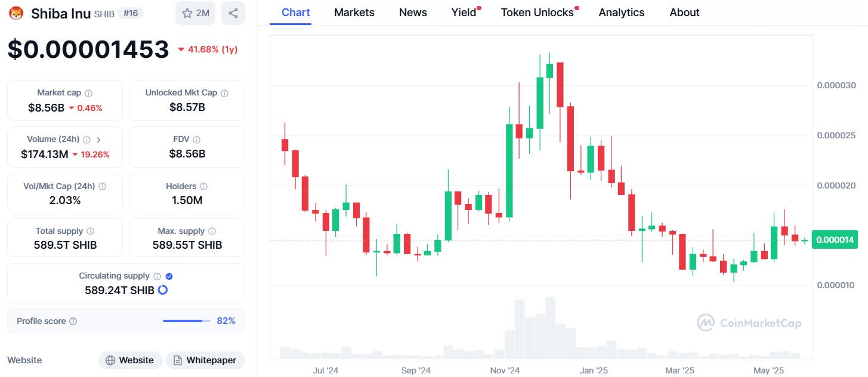Click the #16 rank badge
Screen dimensions: 868x377
tap(131, 13)
